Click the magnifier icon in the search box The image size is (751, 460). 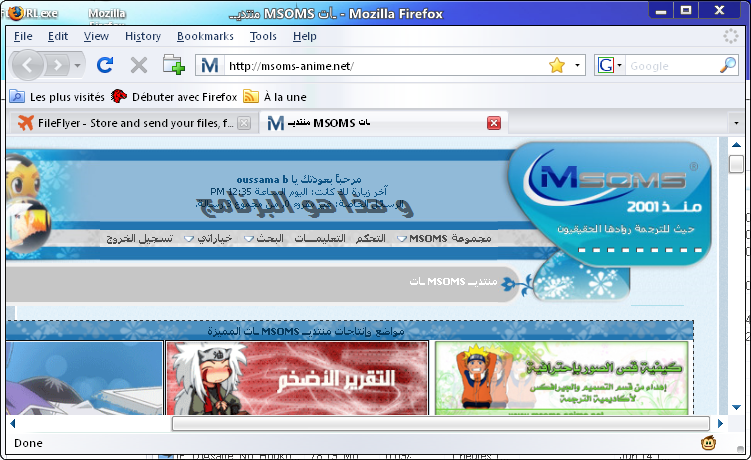(x=728, y=65)
